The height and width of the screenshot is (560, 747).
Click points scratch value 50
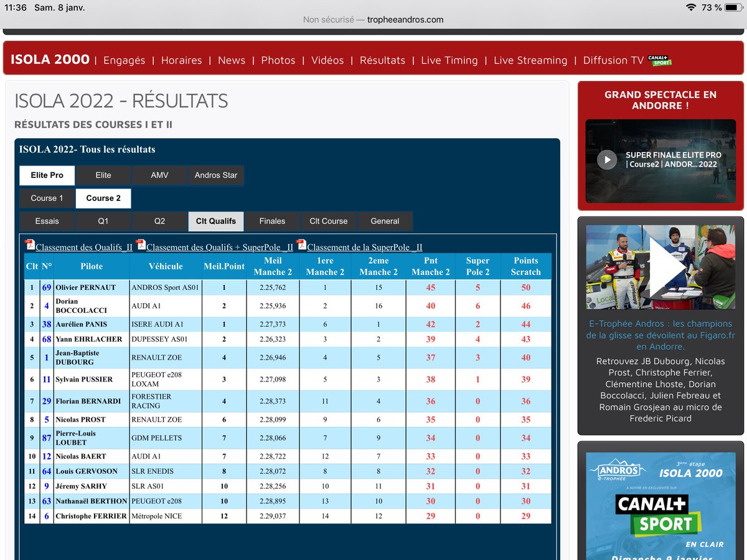526,287
